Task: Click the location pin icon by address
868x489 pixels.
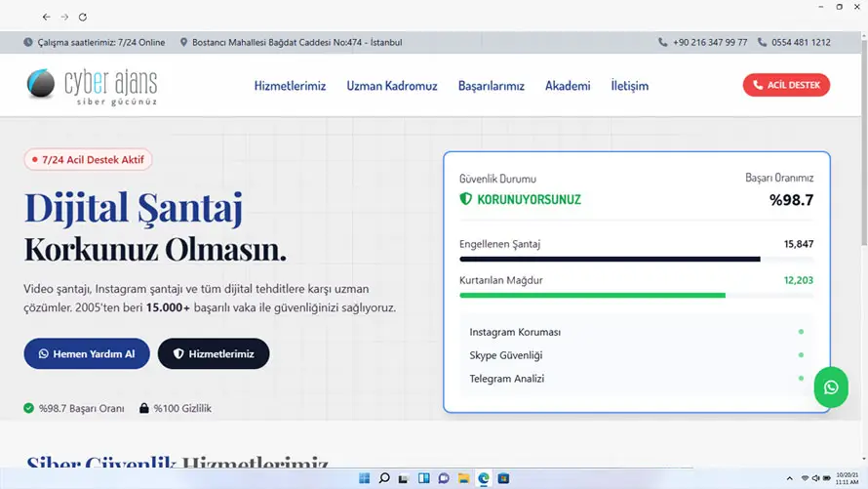Action: click(183, 42)
